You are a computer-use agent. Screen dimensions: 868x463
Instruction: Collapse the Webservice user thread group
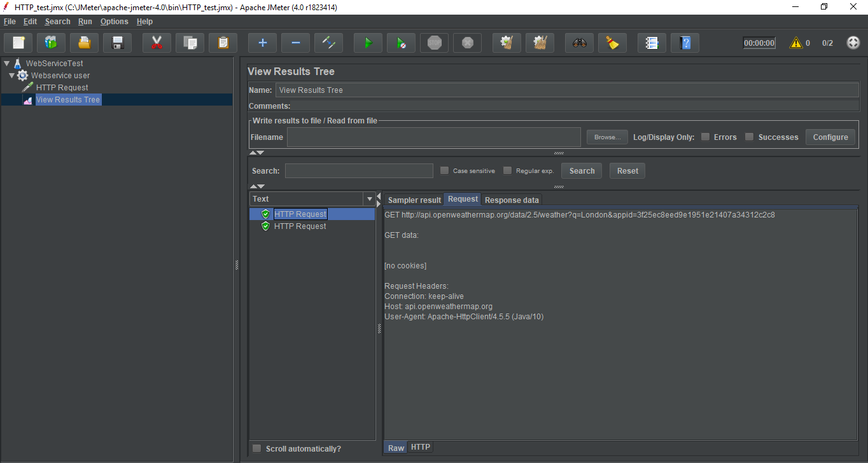coord(11,76)
